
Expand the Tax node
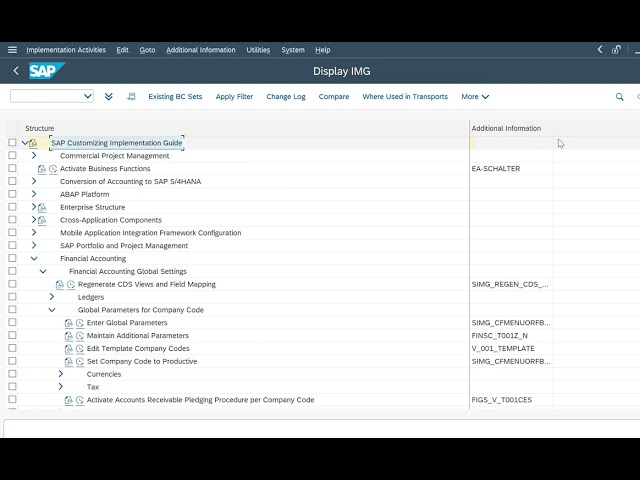(61, 387)
